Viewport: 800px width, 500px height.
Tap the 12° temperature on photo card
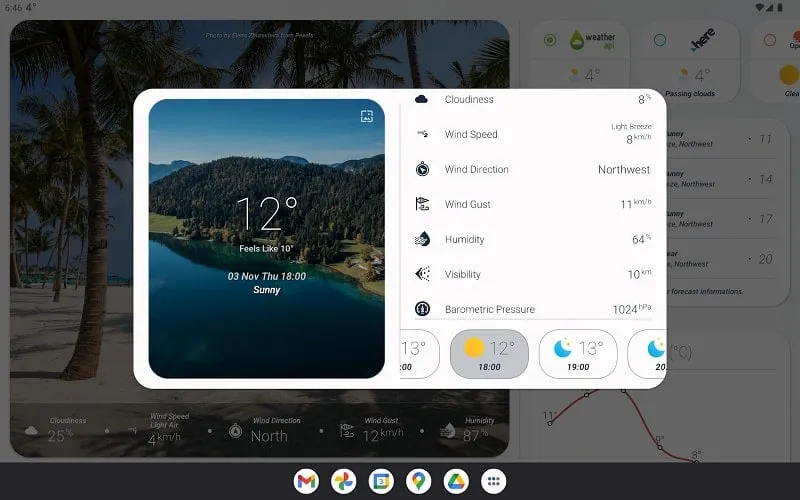point(267,213)
